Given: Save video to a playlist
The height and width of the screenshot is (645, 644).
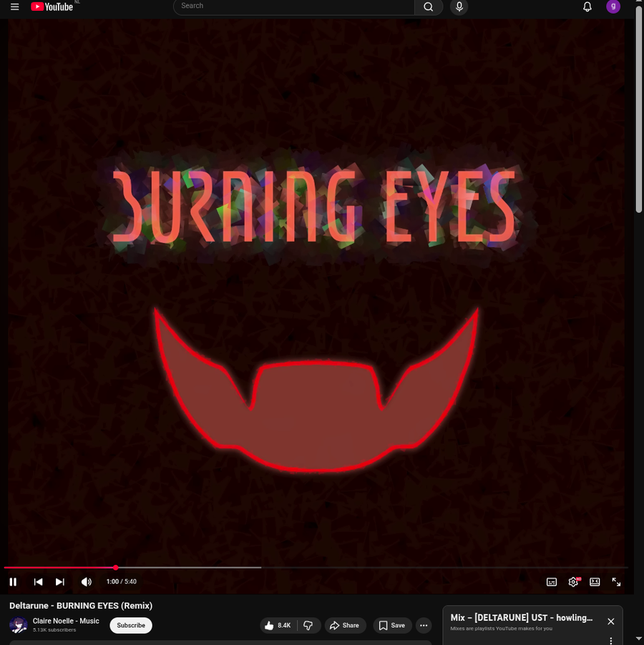Looking at the screenshot, I should 393,625.
